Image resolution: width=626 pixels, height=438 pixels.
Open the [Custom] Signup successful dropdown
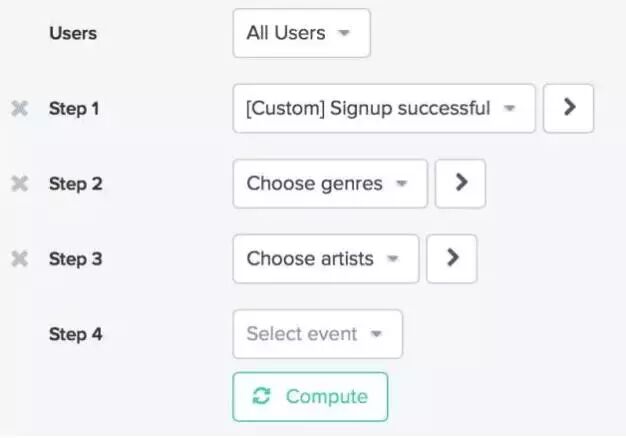point(383,108)
